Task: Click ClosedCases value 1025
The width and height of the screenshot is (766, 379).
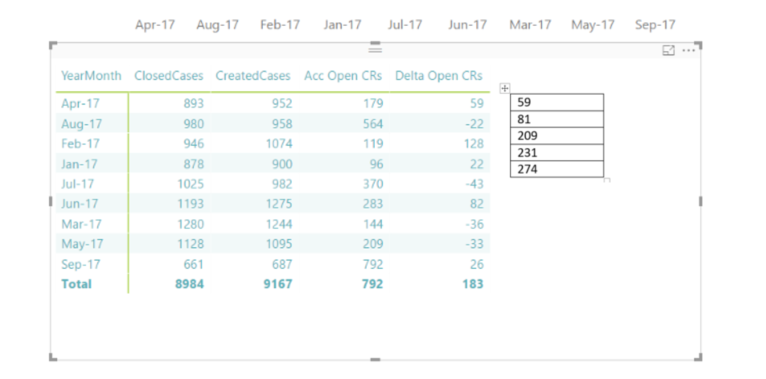Action: point(191,184)
